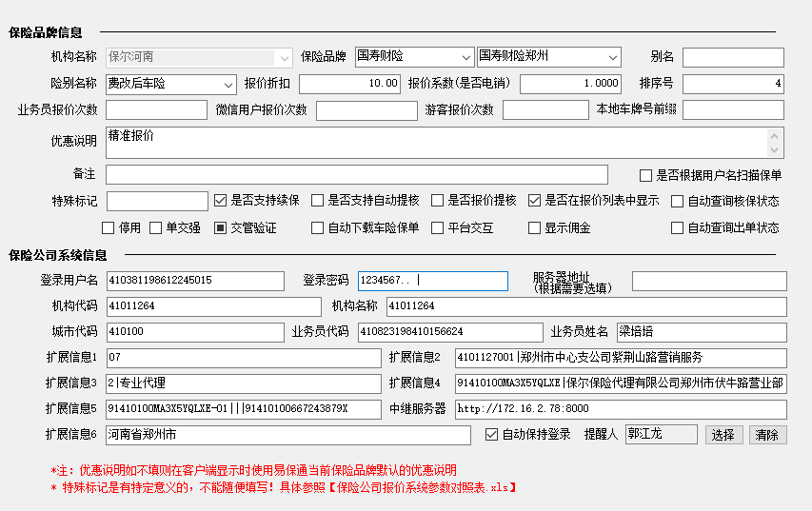The height and width of the screenshot is (511, 812).
Task: Click 提醒人 field showing 郭江龙
Action: click(661, 434)
